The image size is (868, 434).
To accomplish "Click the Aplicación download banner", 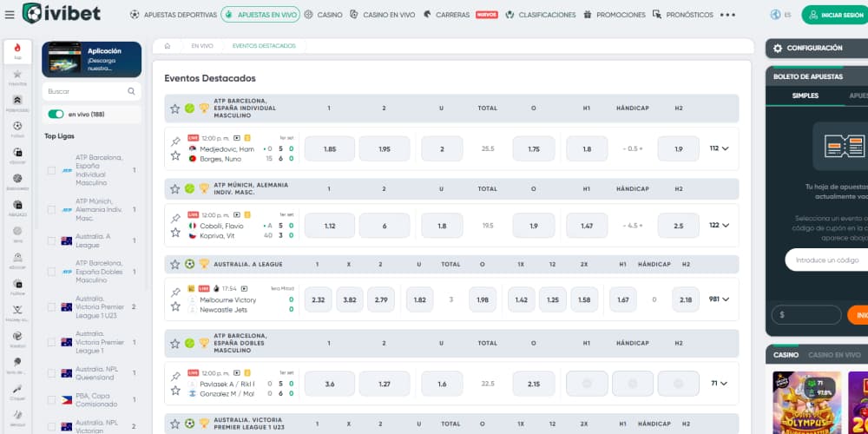I will tap(91, 59).
